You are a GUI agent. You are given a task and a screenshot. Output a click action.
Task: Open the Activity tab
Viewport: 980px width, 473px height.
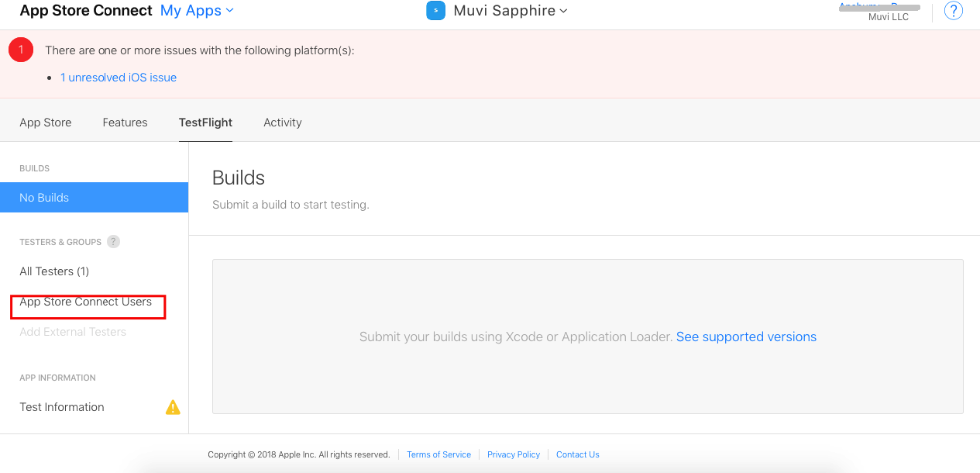click(283, 123)
